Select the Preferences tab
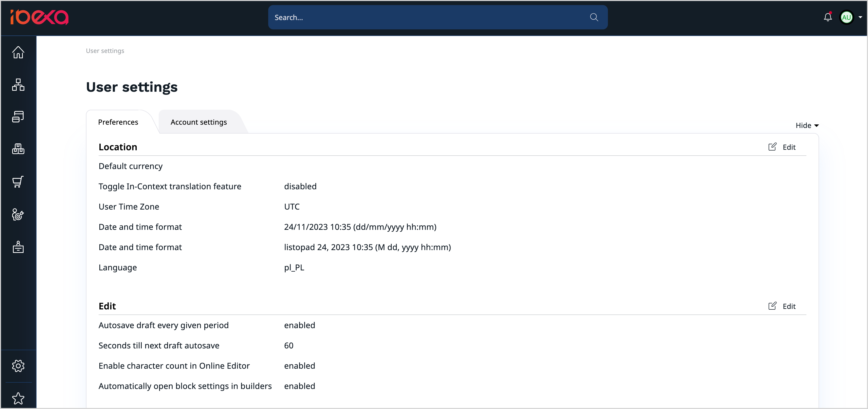868x409 pixels. tap(118, 122)
